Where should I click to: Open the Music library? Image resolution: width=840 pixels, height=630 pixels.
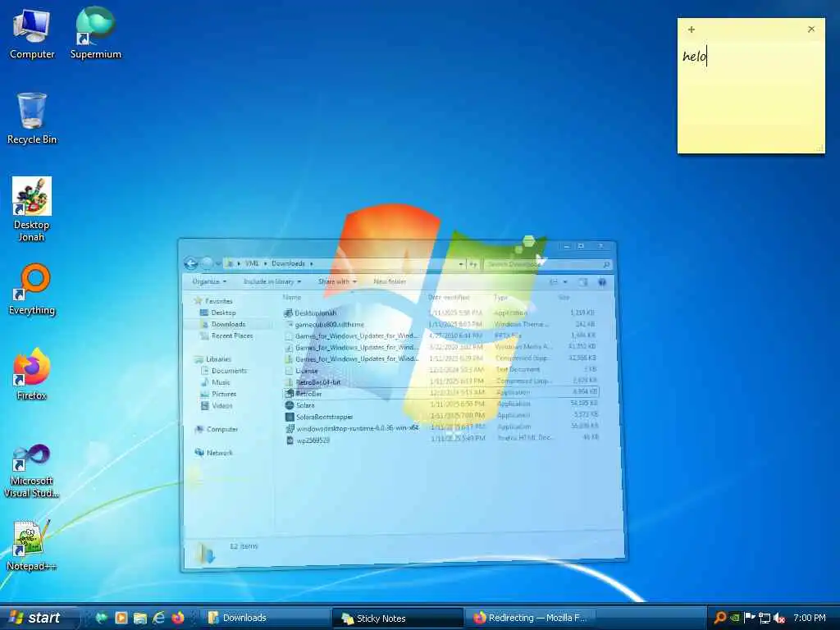point(216,382)
